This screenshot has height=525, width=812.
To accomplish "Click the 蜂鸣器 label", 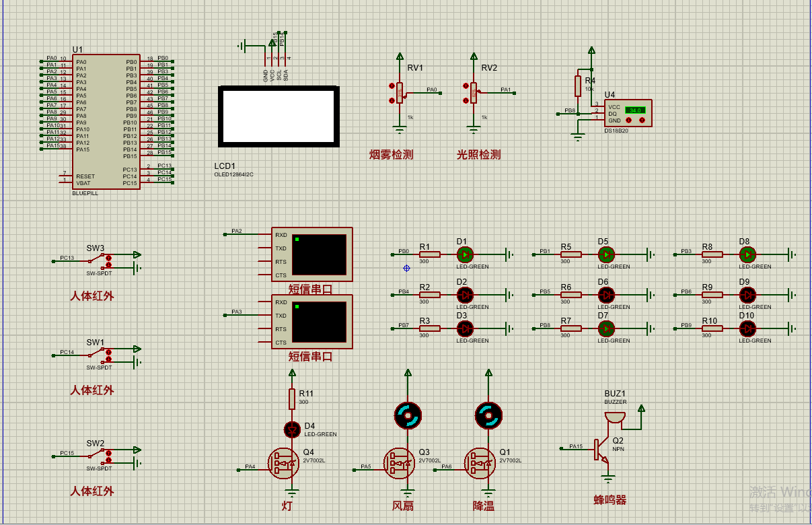I will 610,500.
